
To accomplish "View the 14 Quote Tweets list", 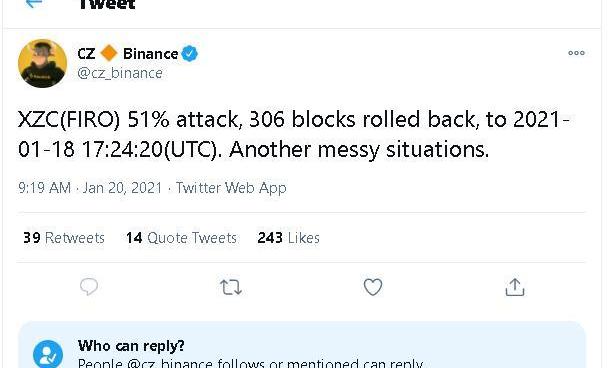I will pos(181,238).
